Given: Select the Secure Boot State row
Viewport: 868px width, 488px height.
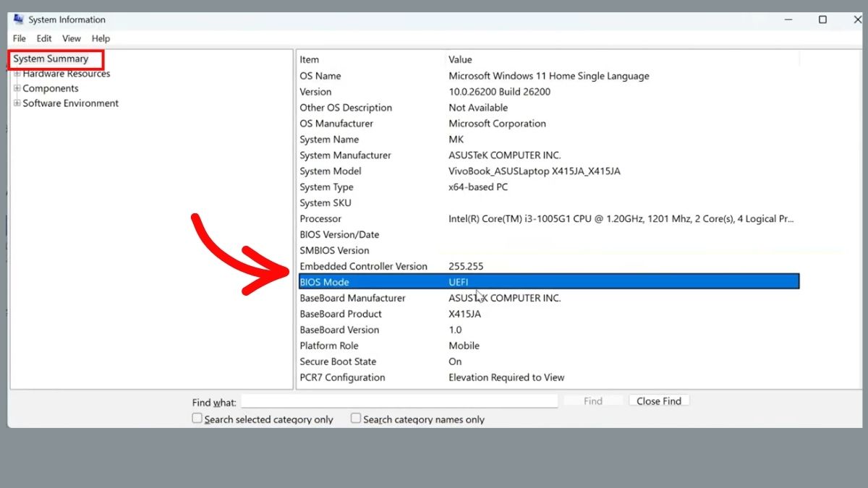Looking at the screenshot, I should coord(549,362).
